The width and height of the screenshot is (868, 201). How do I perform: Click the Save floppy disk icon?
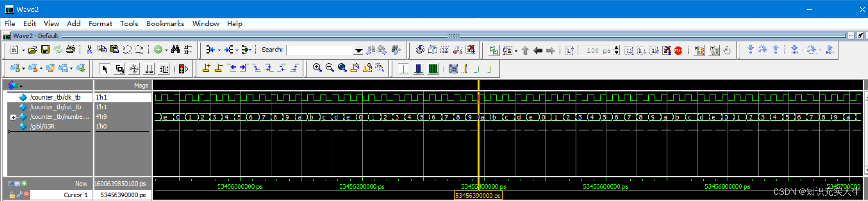tap(45, 50)
